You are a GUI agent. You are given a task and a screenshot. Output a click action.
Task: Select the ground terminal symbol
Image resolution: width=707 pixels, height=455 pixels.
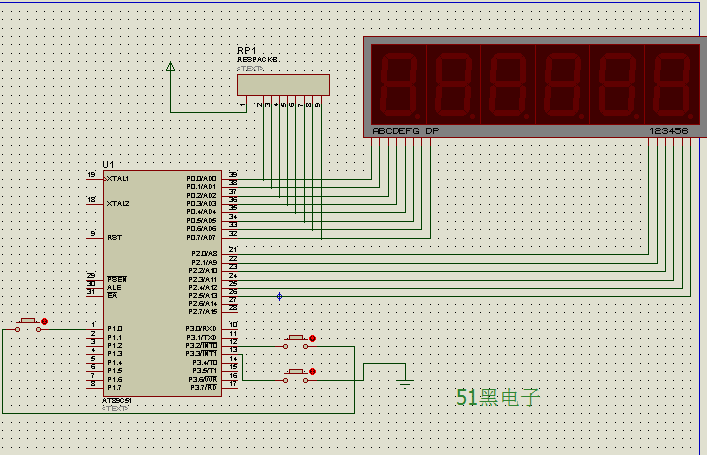[x=405, y=383]
